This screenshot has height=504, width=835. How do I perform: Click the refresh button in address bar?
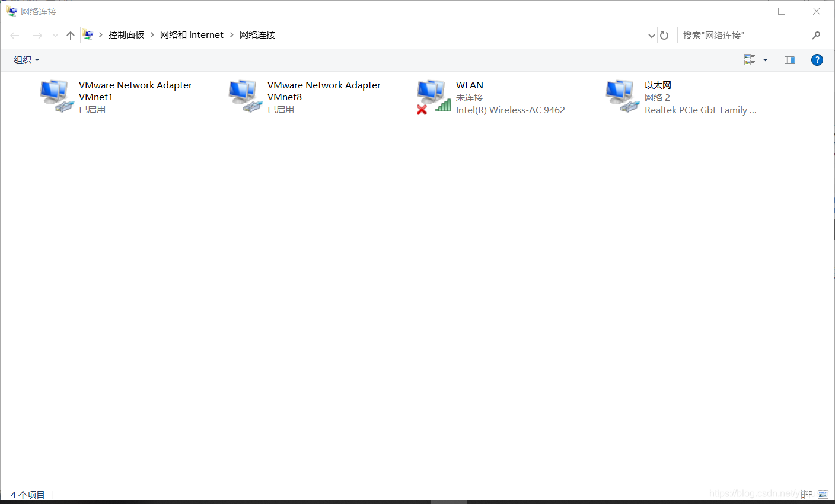point(664,35)
